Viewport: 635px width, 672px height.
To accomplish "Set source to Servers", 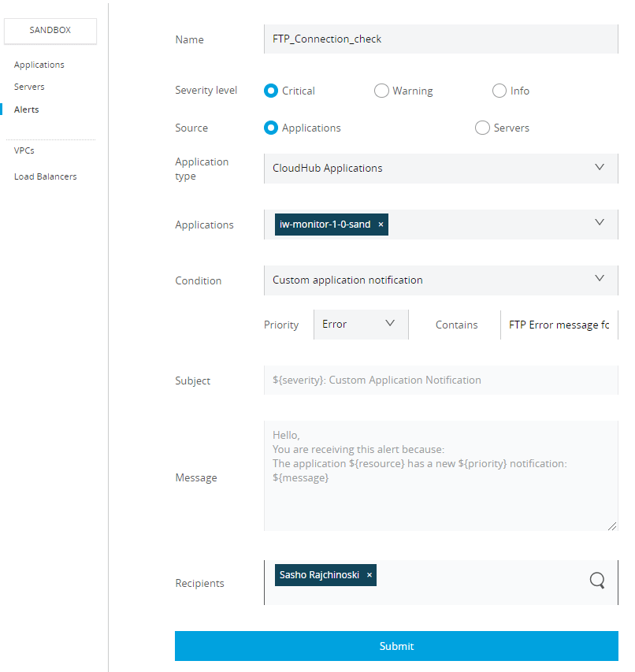I will tap(482, 128).
